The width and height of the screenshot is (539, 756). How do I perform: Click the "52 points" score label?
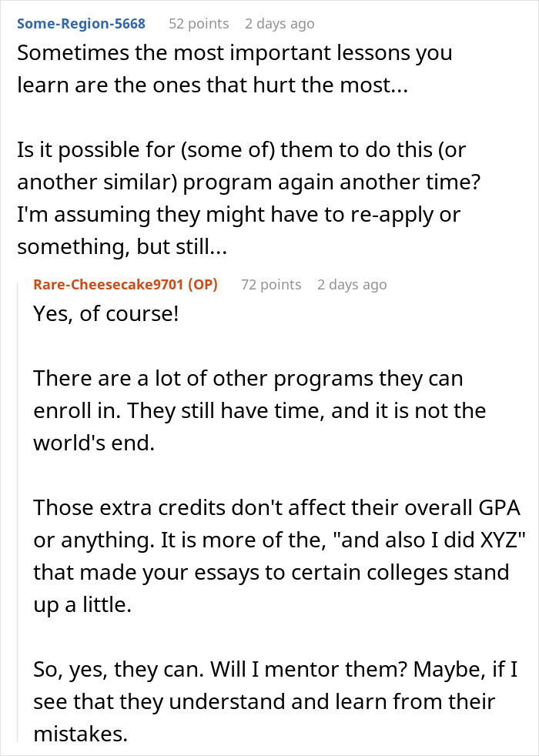[199, 23]
